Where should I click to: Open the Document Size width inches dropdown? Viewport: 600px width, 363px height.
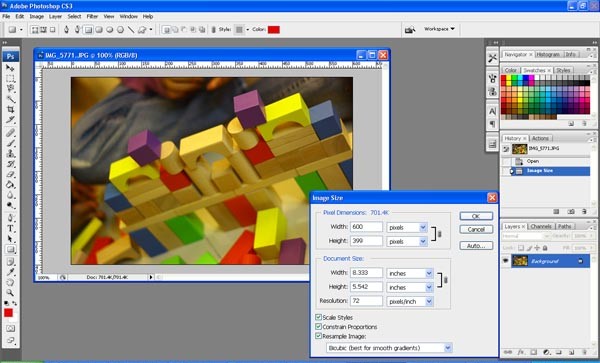(410, 273)
